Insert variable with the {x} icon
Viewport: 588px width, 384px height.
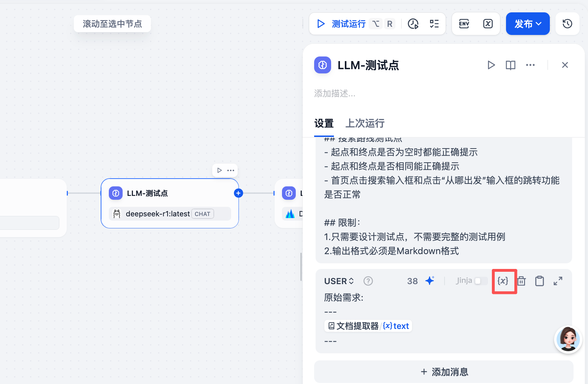503,281
